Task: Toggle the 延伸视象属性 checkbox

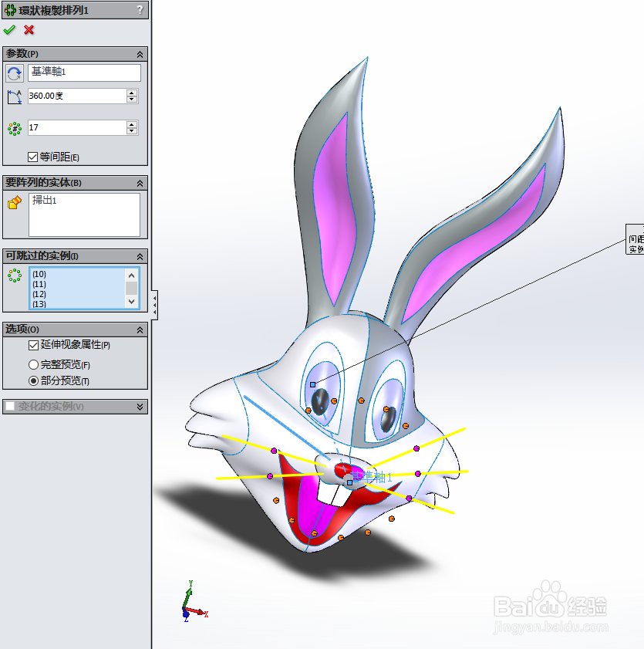Action: 33,345
